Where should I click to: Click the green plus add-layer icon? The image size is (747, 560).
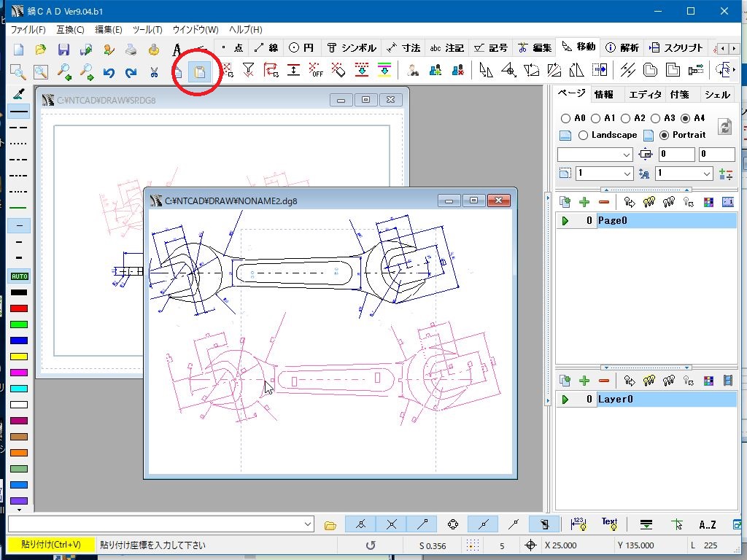pyautogui.click(x=584, y=381)
